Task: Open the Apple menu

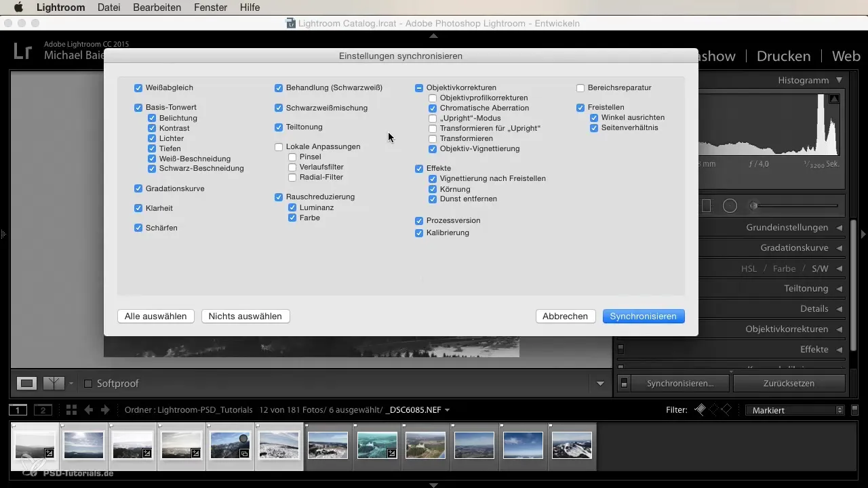Action: tap(18, 7)
